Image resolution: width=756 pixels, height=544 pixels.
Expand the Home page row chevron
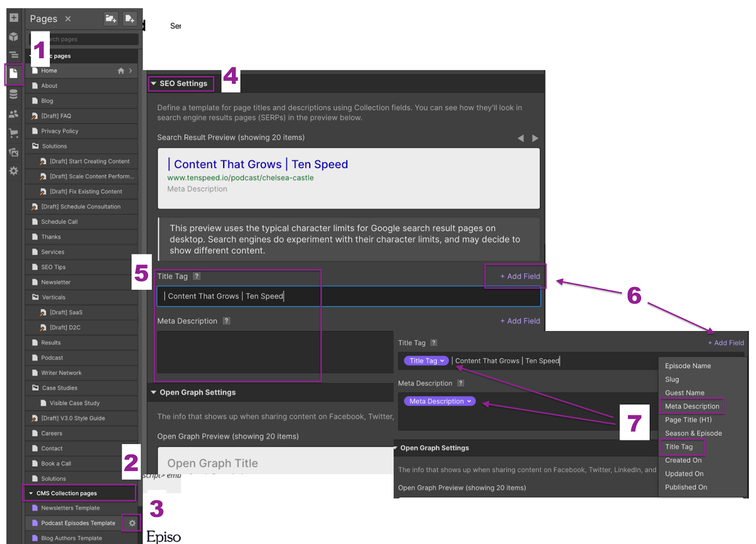pos(130,71)
